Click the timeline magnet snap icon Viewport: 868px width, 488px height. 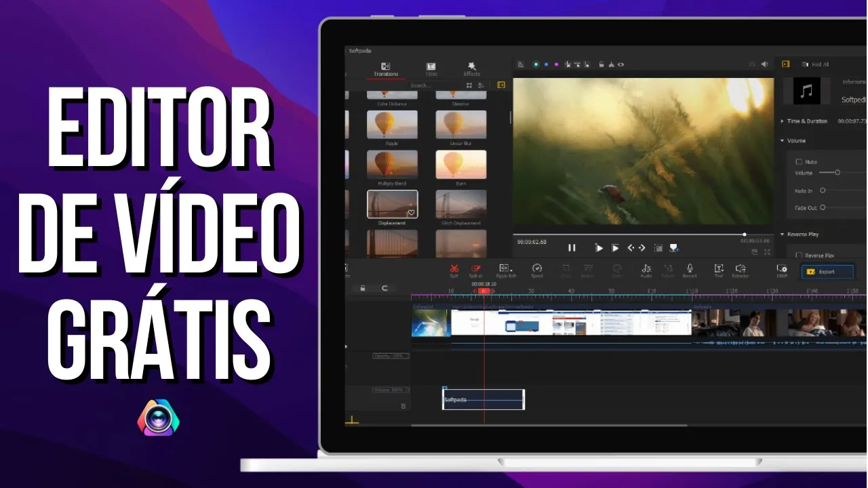pyautogui.click(x=384, y=288)
